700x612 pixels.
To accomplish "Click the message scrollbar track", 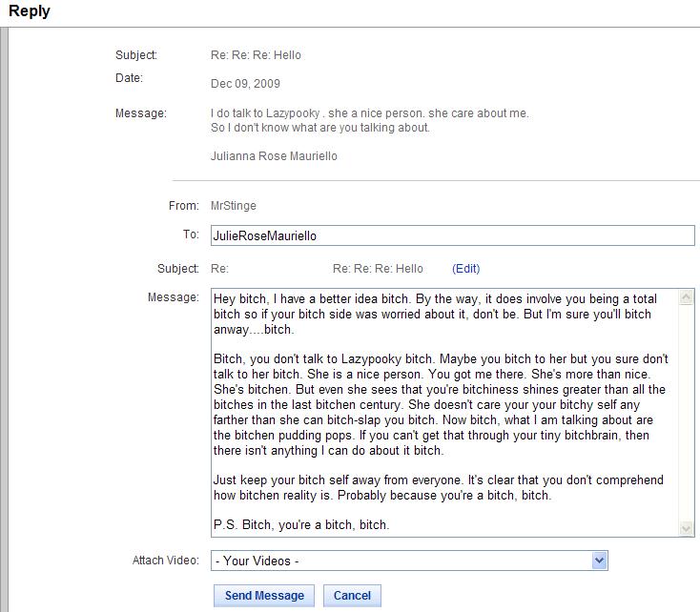I will pyautogui.click(x=686, y=413).
